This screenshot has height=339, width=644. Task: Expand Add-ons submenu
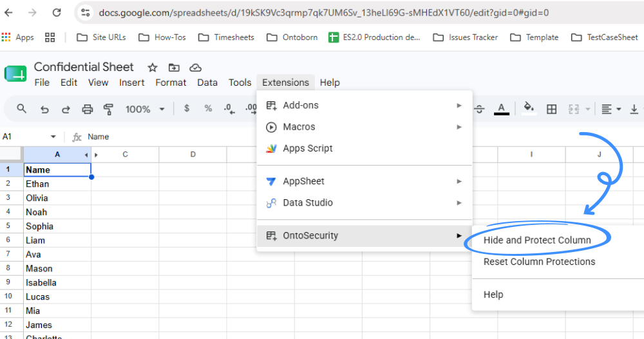click(x=365, y=106)
